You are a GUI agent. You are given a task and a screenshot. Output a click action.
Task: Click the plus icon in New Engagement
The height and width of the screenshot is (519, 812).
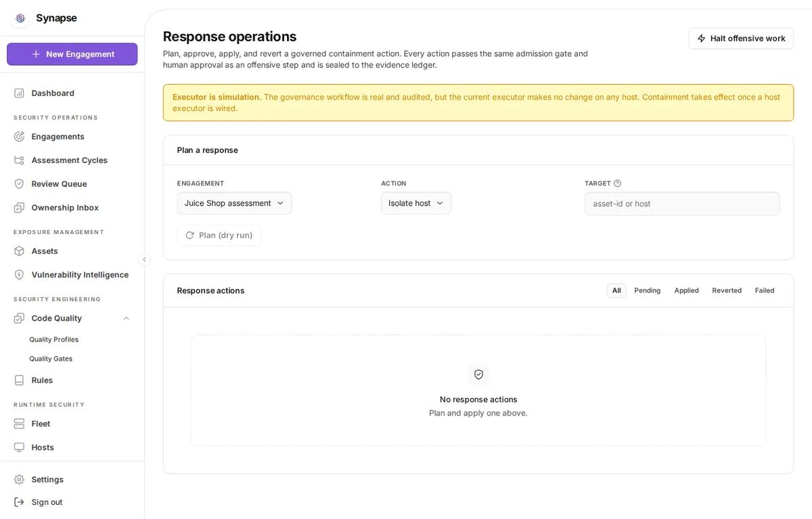point(36,54)
